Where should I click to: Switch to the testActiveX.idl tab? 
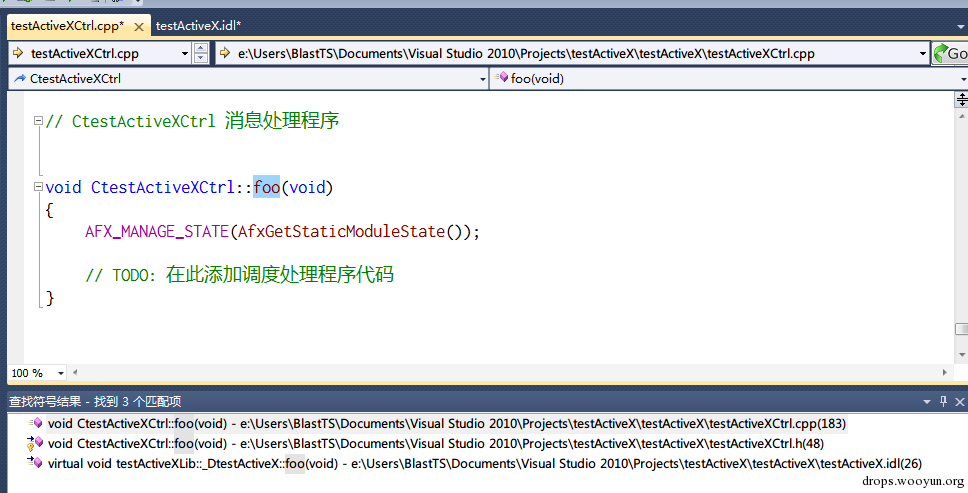pyautogui.click(x=198, y=25)
